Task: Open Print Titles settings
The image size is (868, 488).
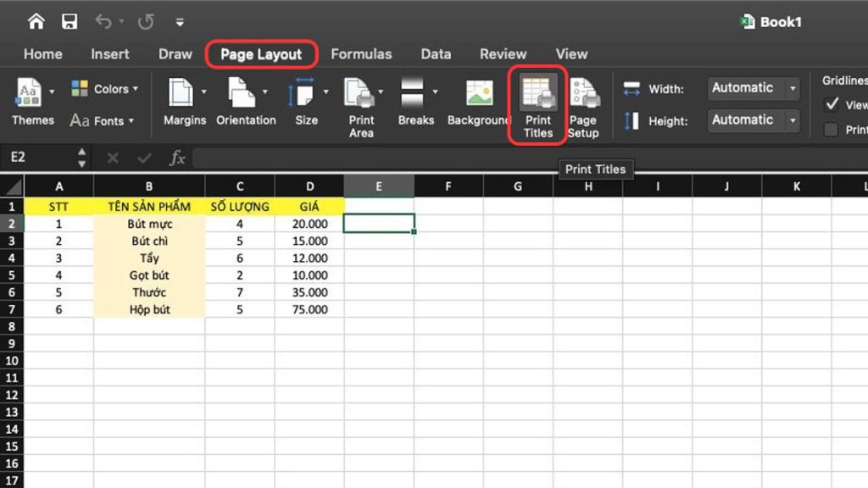Action: pyautogui.click(x=538, y=108)
